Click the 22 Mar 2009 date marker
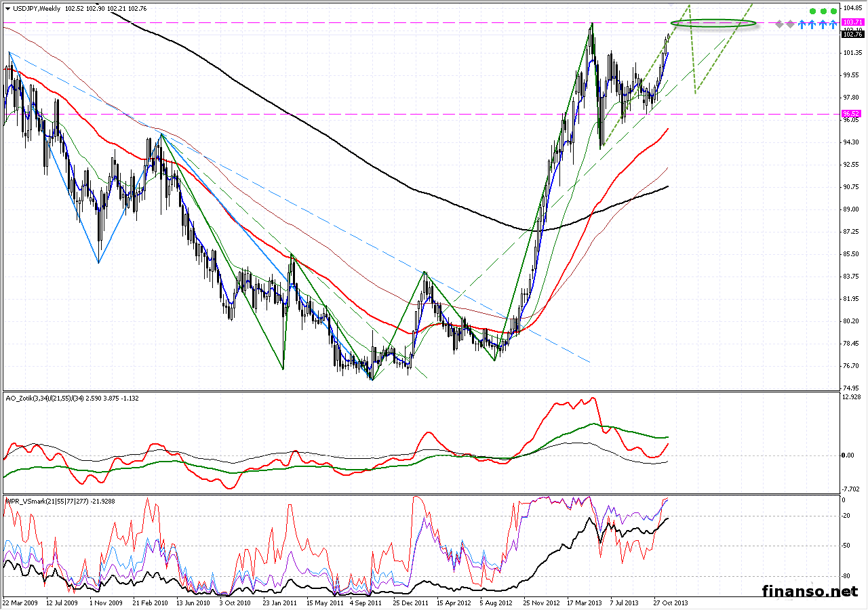The image size is (868, 610). [x=21, y=602]
